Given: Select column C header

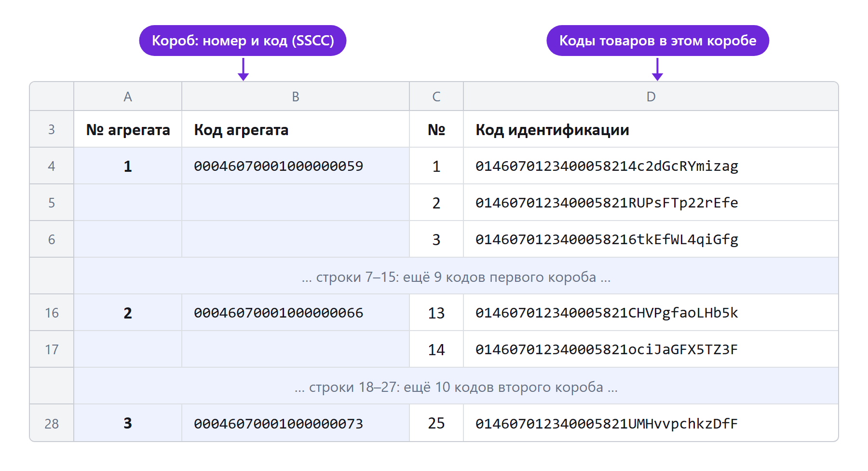Looking at the screenshot, I should pyautogui.click(x=436, y=97).
